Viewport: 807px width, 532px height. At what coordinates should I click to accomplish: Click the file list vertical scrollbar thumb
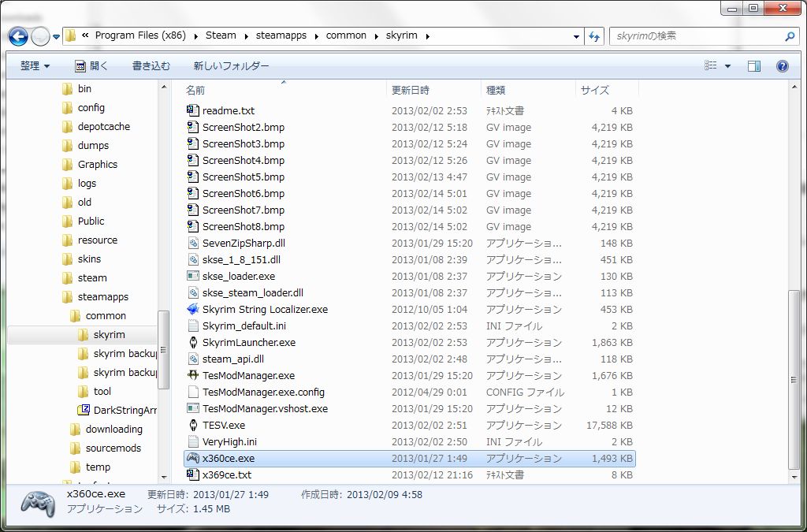(794, 380)
